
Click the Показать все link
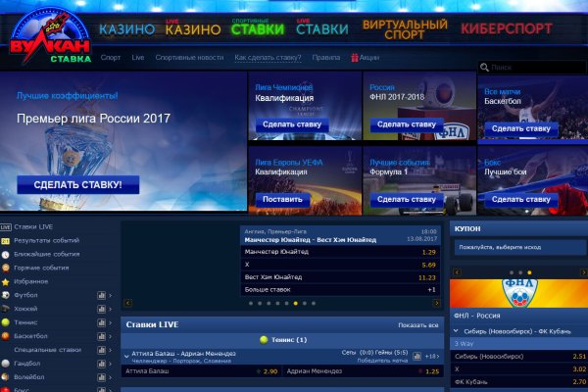click(x=418, y=324)
